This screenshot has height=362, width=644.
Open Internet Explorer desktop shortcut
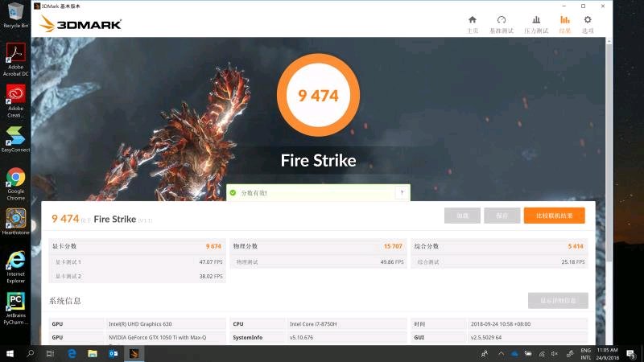click(x=15, y=267)
